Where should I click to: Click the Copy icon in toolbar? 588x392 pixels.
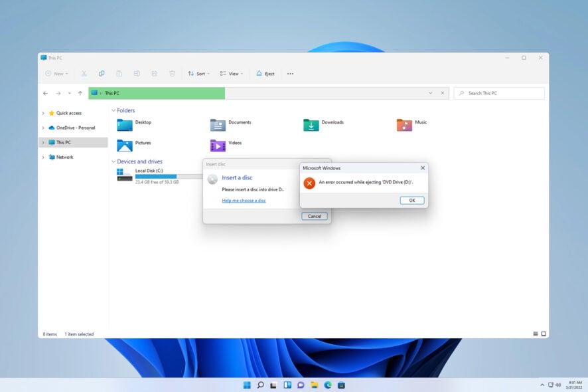pos(102,74)
